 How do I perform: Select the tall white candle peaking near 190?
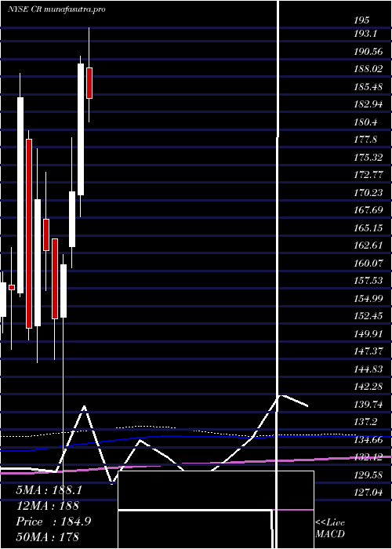coord(81,129)
